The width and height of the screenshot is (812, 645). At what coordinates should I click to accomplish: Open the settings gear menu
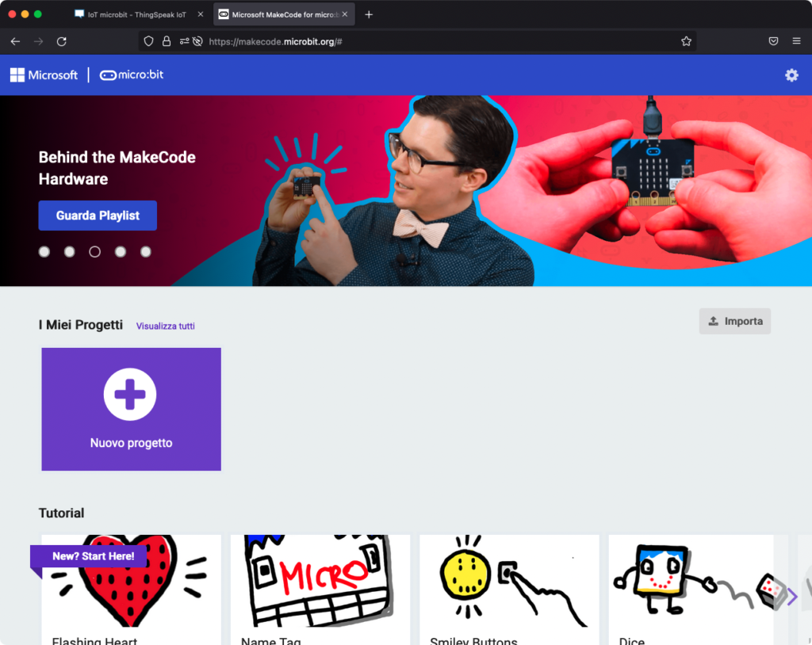(x=791, y=75)
